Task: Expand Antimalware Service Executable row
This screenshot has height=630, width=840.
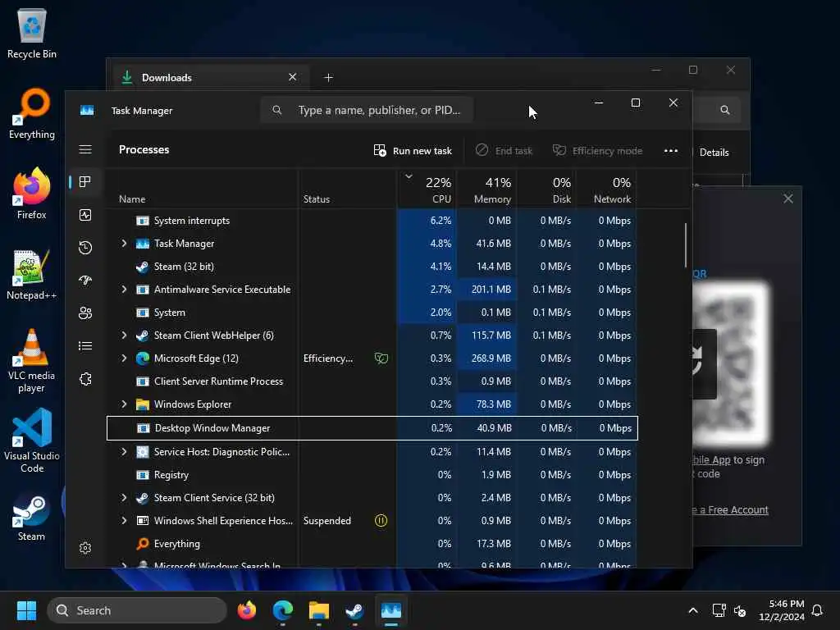Action: 125,290
